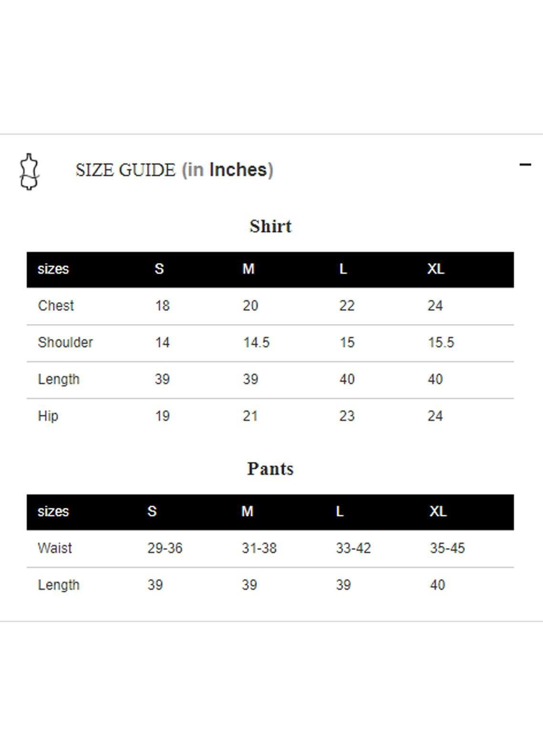Screen dimensions: 543x756
Task: Click the L column header in Pants table
Action: coord(340,512)
